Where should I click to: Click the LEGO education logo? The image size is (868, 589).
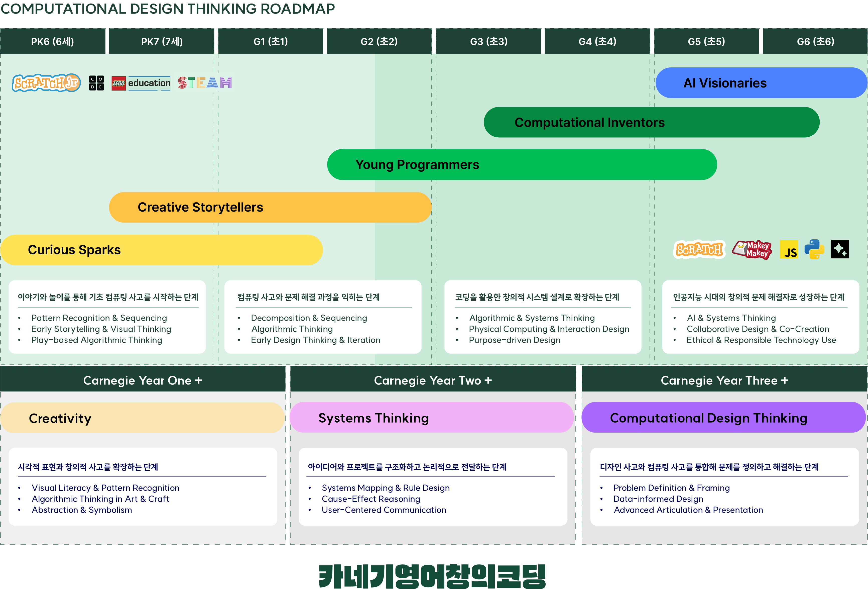[x=141, y=83]
